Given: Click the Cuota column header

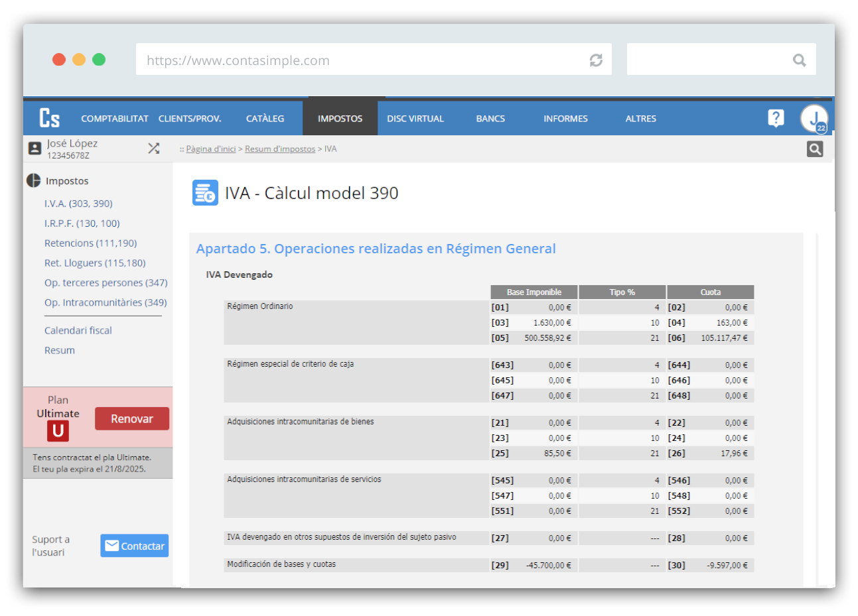Looking at the screenshot, I should tap(711, 292).
